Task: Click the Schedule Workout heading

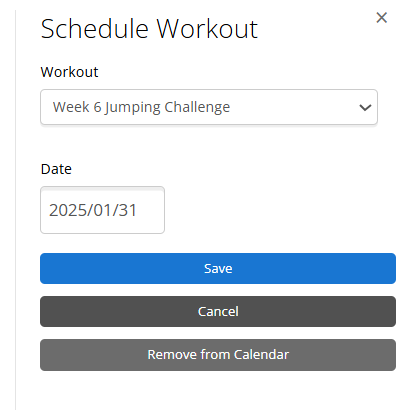Action: (149, 29)
